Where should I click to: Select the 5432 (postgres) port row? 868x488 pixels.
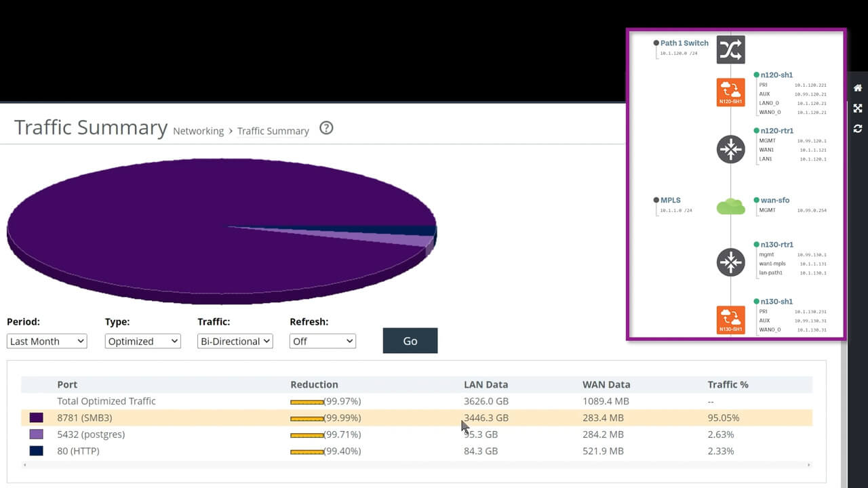416,434
